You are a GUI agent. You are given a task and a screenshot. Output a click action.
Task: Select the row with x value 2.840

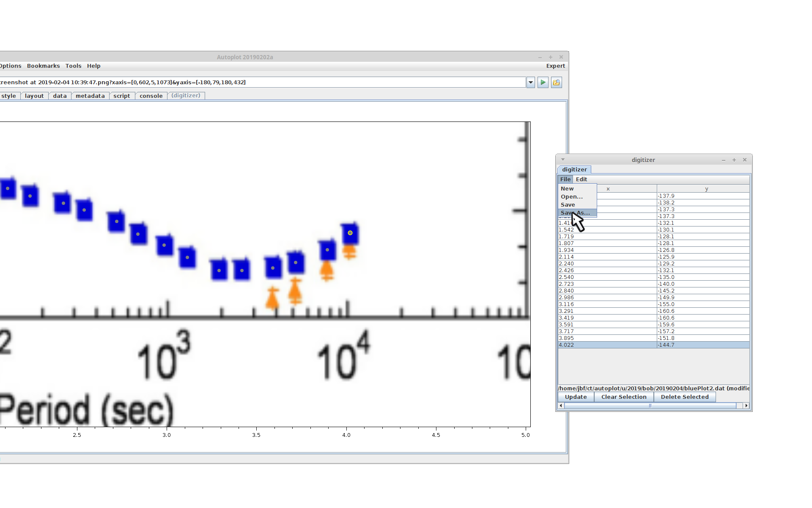[653, 291]
